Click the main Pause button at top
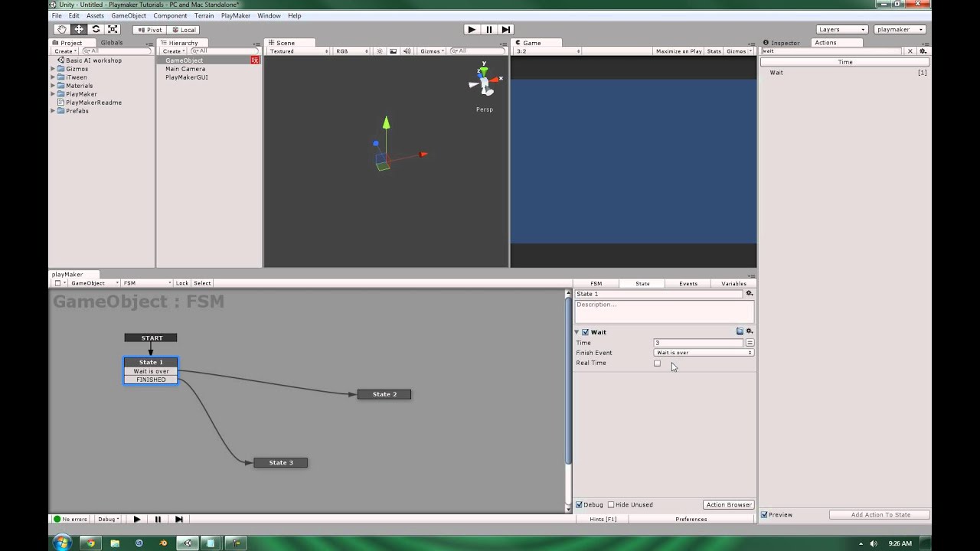The width and height of the screenshot is (980, 551). click(488, 29)
